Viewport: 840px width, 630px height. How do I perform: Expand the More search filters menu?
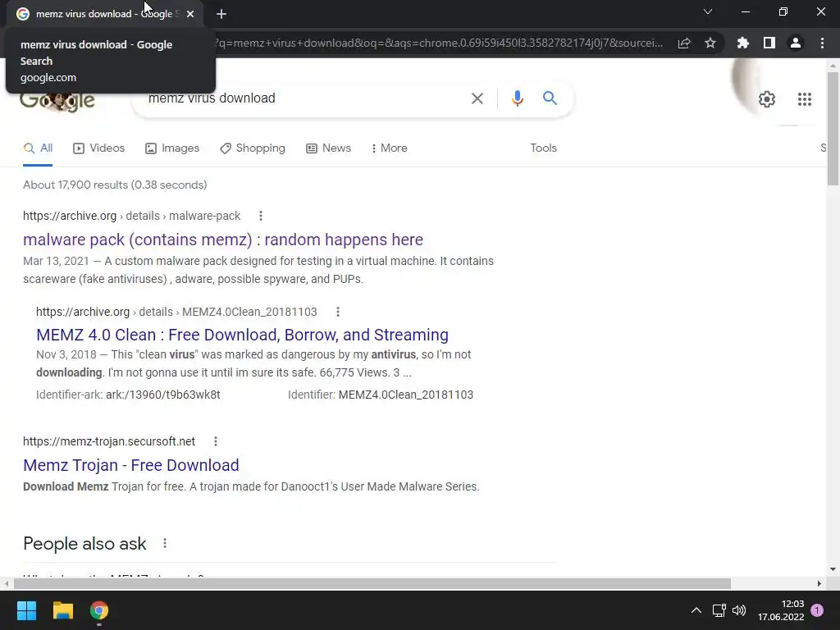[390, 148]
